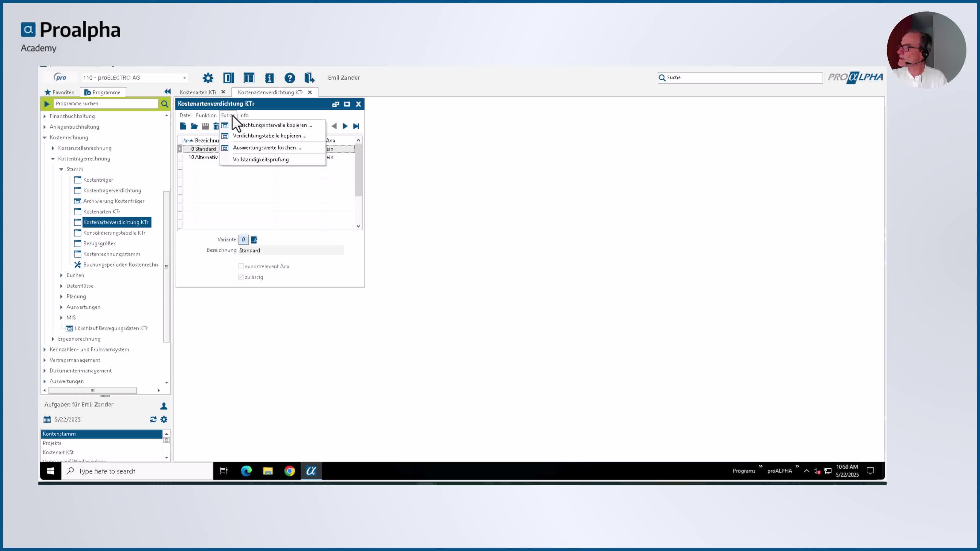Expand the Finanzbuchhaltung tree node

pos(45,116)
